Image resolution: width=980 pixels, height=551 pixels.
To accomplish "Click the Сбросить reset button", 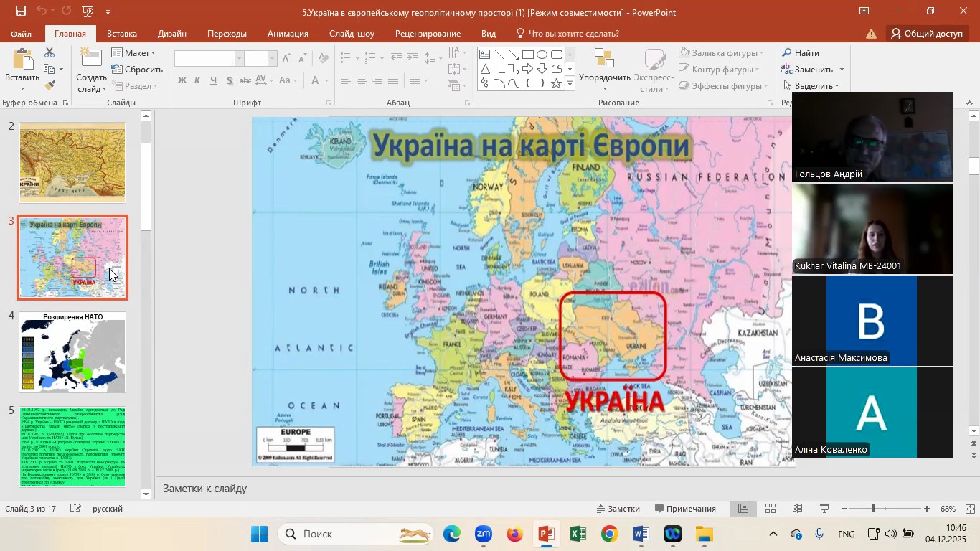I will click(137, 70).
